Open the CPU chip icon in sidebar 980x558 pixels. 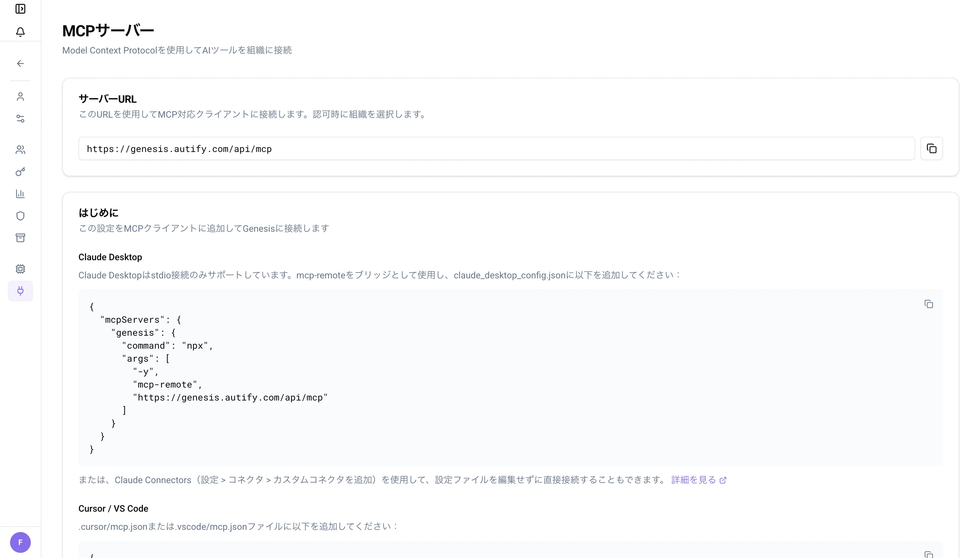20,269
